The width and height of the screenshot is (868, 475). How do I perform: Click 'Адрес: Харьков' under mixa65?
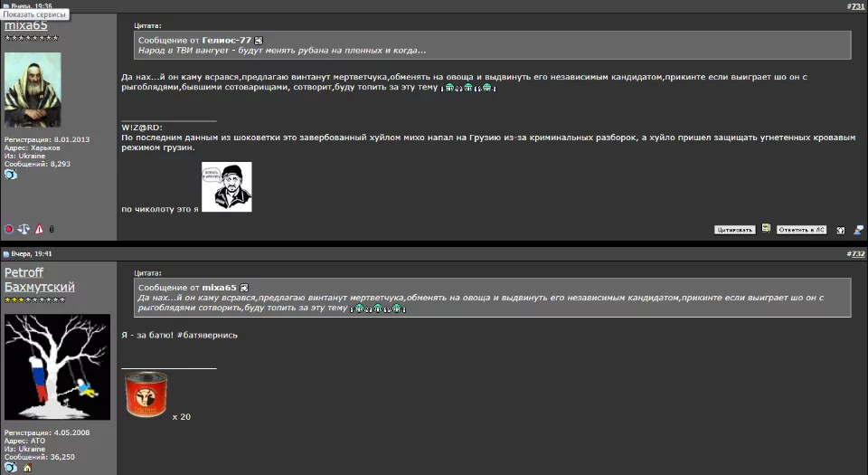point(33,147)
